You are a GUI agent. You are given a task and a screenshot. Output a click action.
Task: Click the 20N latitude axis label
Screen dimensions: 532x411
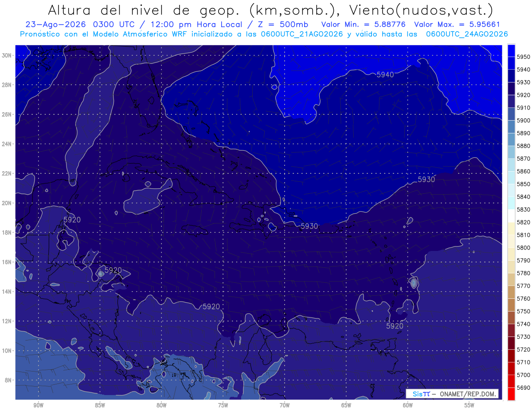pos(7,203)
